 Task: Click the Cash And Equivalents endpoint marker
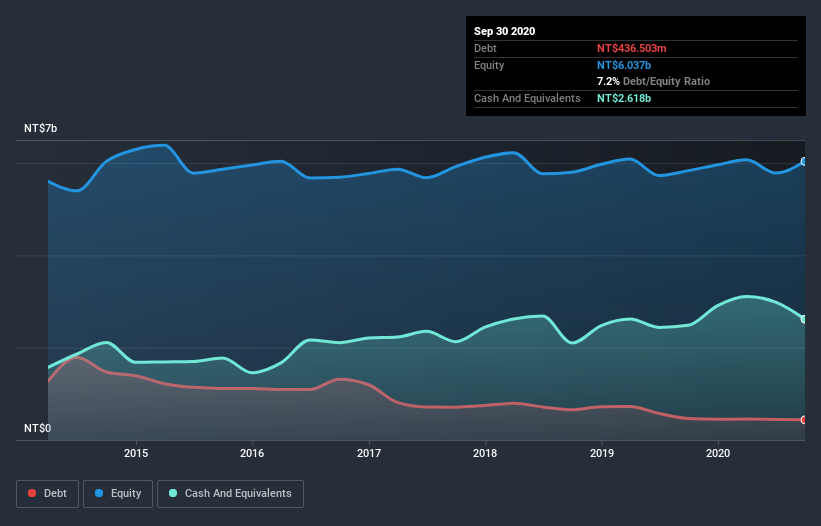(804, 319)
